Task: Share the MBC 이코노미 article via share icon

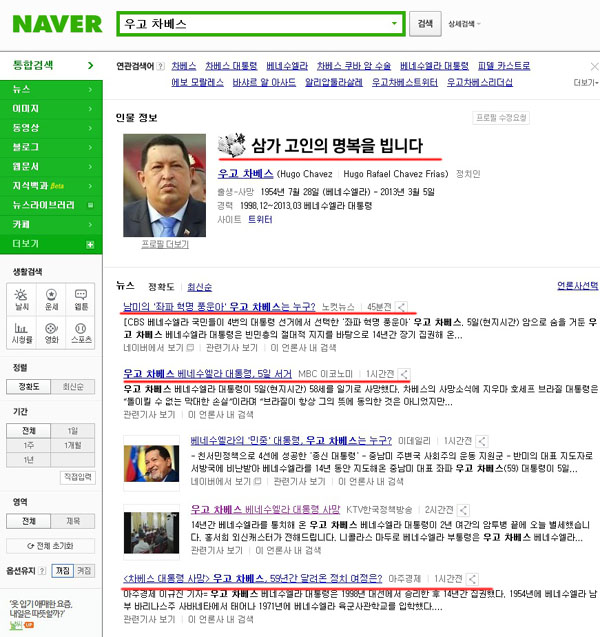Action: click(x=404, y=374)
